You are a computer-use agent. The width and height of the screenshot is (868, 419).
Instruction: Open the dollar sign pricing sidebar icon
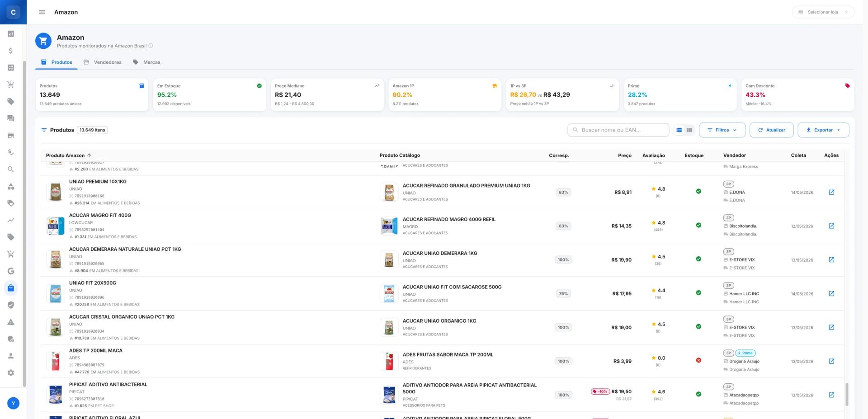11,51
